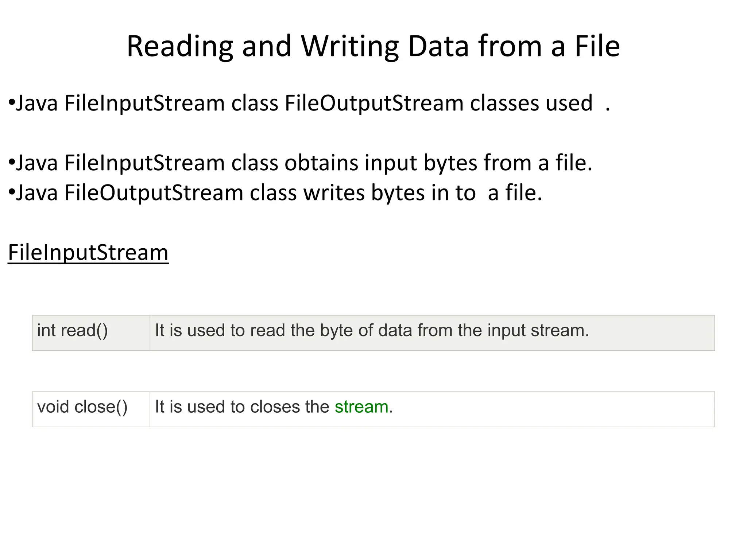Image resolution: width=747 pixels, height=560 pixels.
Task: Click the word "Reading" in the title
Action: (179, 46)
